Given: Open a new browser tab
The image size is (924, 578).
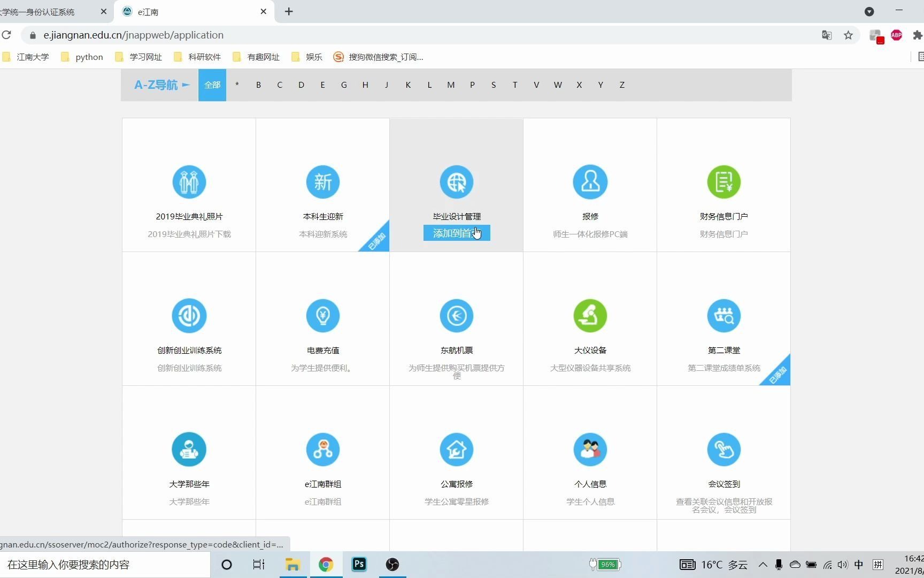Looking at the screenshot, I should [289, 12].
